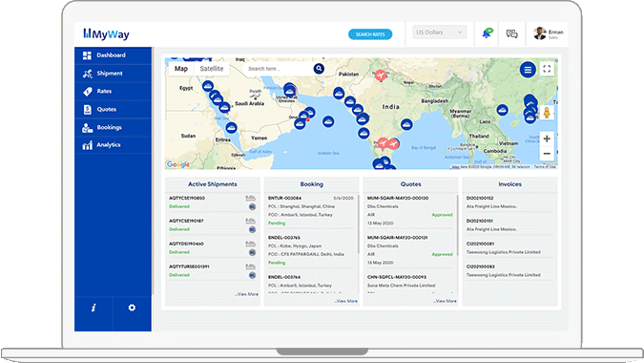Click the red airplane marker near Pakistan

[381, 75]
